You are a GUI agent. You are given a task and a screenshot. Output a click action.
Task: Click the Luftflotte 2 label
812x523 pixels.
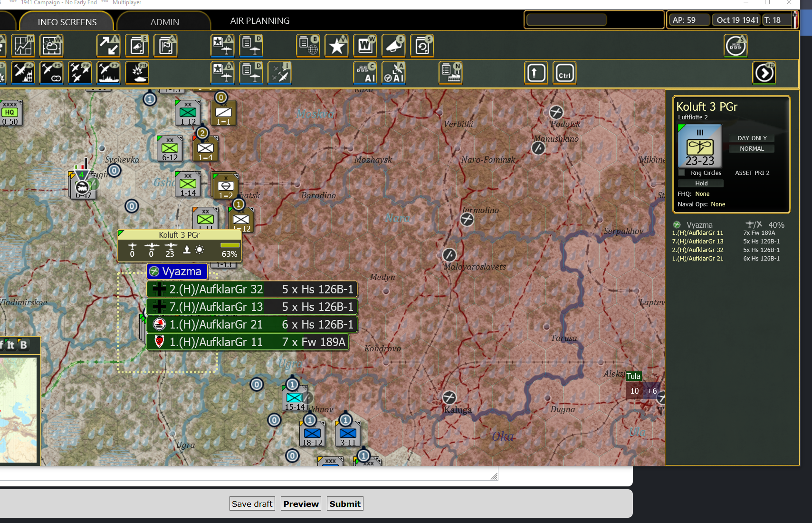pyautogui.click(x=693, y=117)
